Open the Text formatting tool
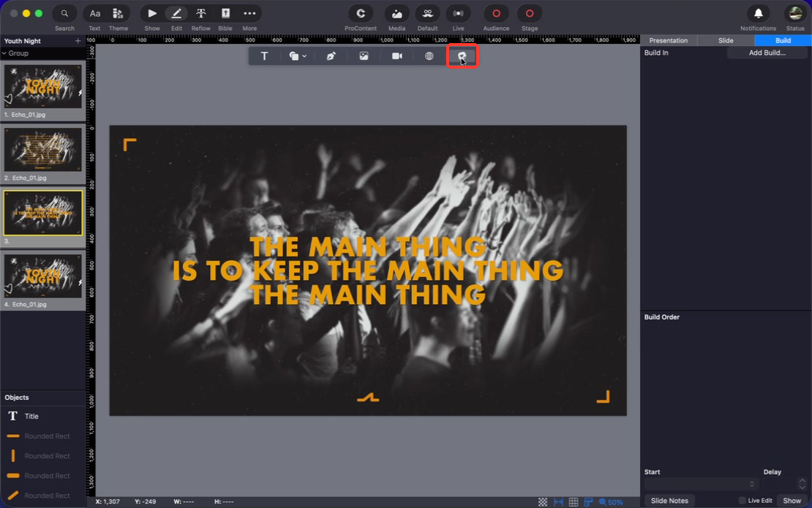Screen dimensions: 812x508 click(95, 14)
